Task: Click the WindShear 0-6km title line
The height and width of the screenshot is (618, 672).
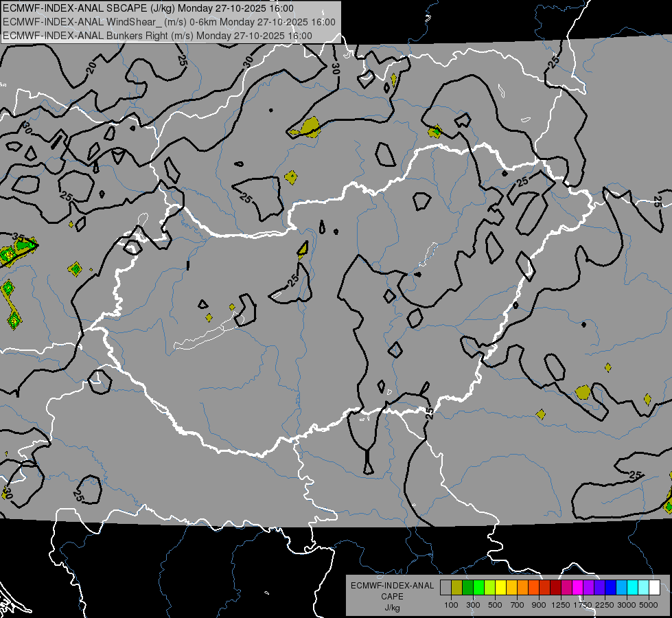Action: (x=170, y=22)
